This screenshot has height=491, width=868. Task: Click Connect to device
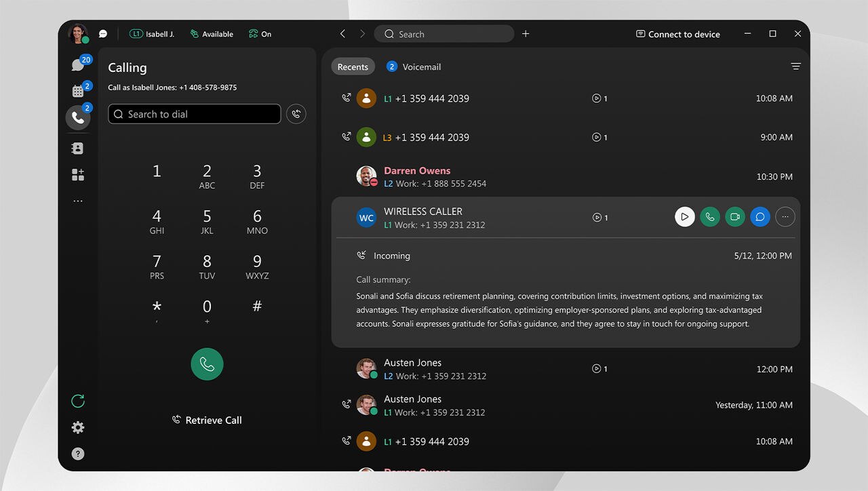677,34
